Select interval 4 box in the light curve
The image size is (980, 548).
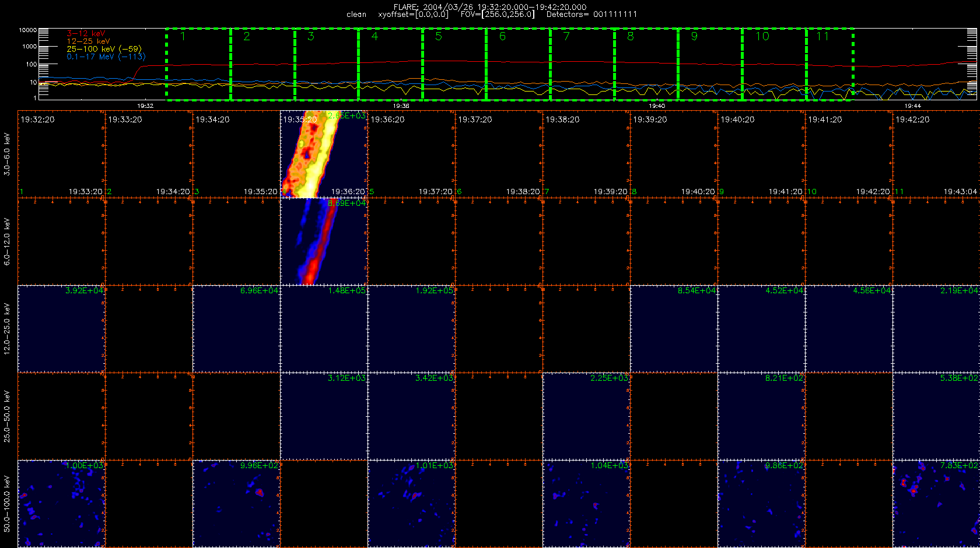[390, 64]
